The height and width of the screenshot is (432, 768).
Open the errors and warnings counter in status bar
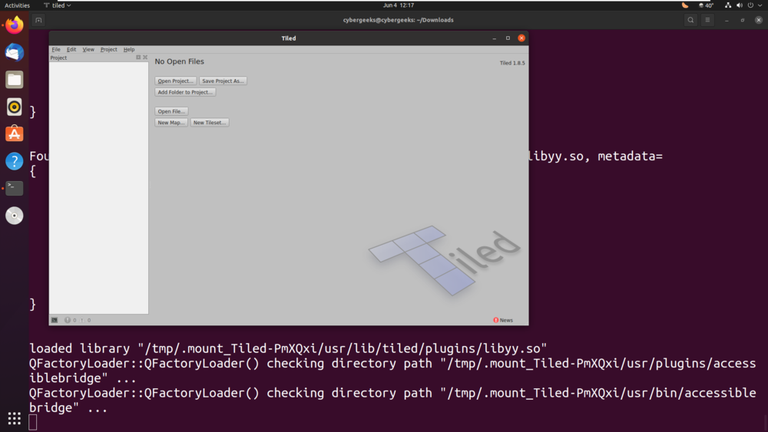[x=78, y=320]
